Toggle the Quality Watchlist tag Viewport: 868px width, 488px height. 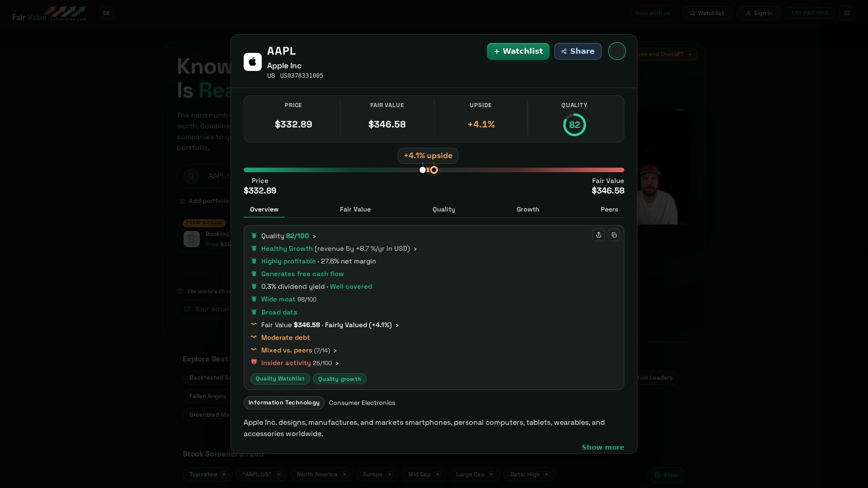tap(280, 379)
